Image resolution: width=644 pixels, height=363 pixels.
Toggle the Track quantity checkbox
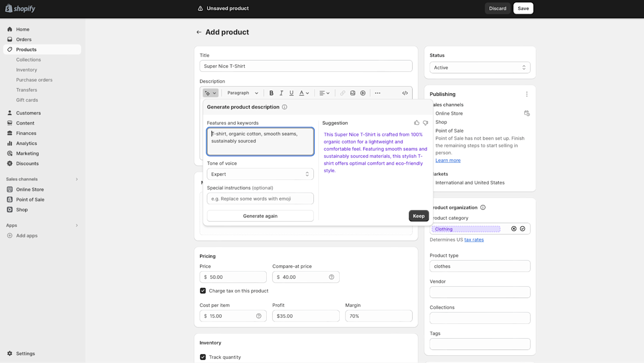[x=203, y=357]
